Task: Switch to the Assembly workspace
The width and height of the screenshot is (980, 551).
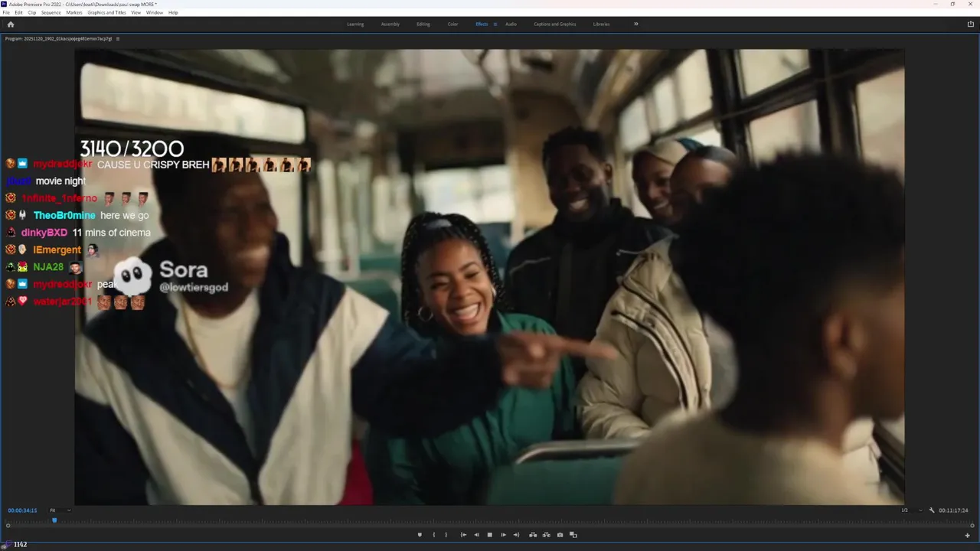Action: (x=390, y=24)
